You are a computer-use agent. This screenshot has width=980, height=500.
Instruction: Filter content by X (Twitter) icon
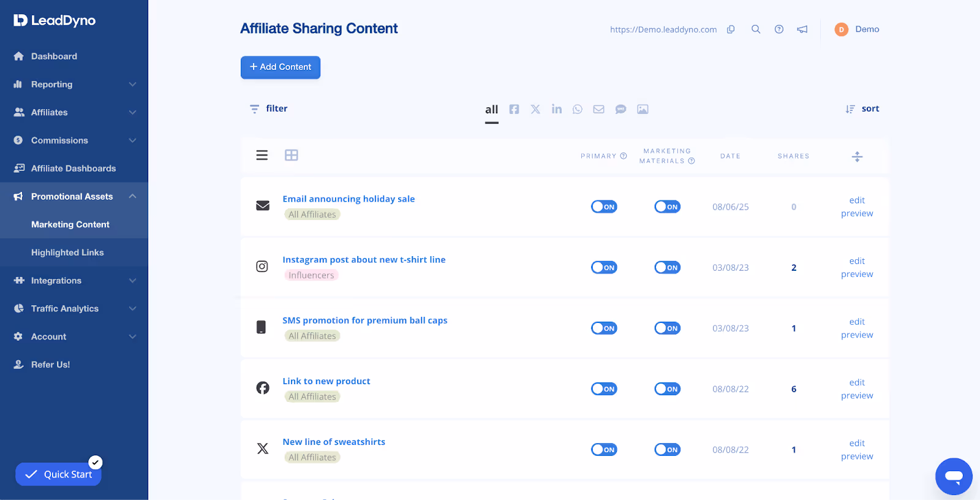[x=535, y=109]
